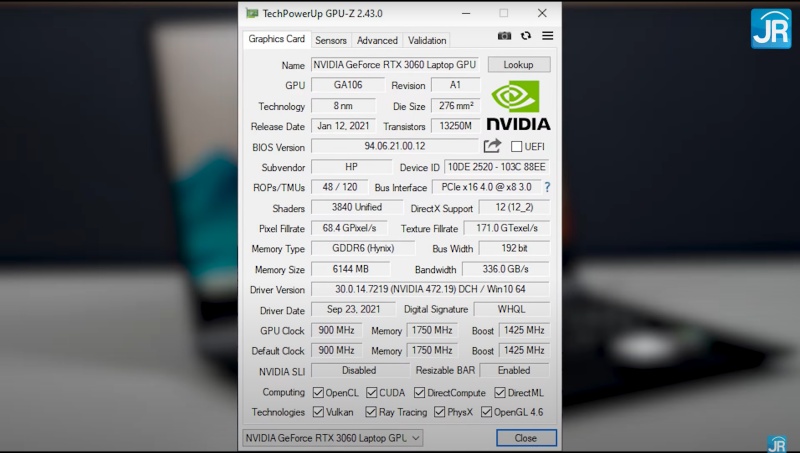This screenshot has width=800, height=453.
Task: Take a screenshot with the camera icon
Action: (x=504, y=36)
